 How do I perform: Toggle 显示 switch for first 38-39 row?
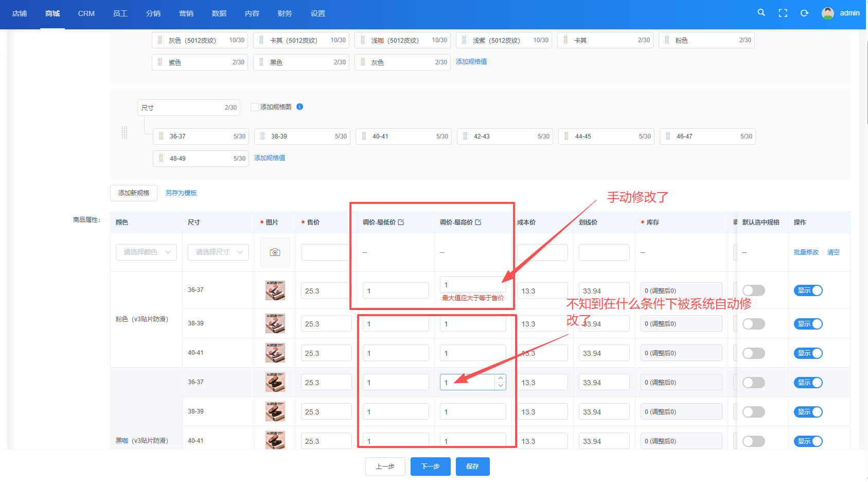(808, 324)
